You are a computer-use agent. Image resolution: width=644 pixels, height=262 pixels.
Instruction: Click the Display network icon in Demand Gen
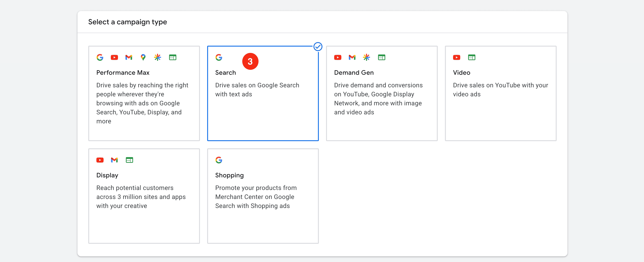381,57
